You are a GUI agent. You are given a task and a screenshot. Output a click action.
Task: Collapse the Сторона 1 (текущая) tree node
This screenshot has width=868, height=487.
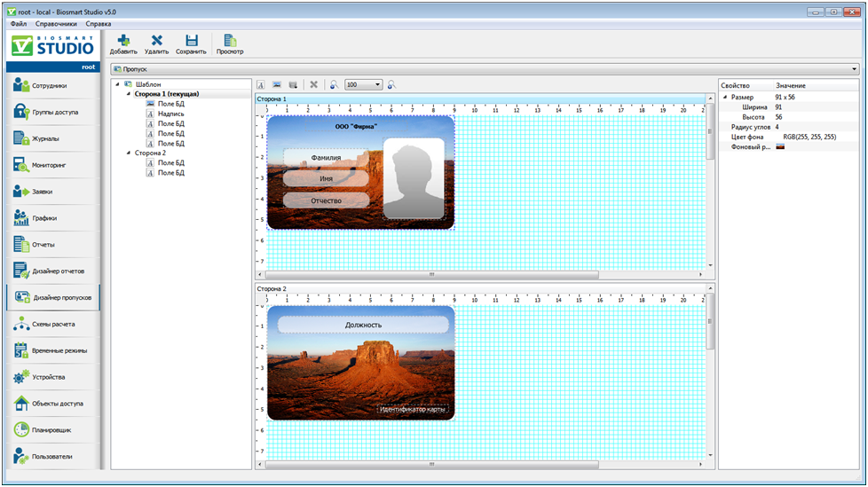click(x=128, y=94)
